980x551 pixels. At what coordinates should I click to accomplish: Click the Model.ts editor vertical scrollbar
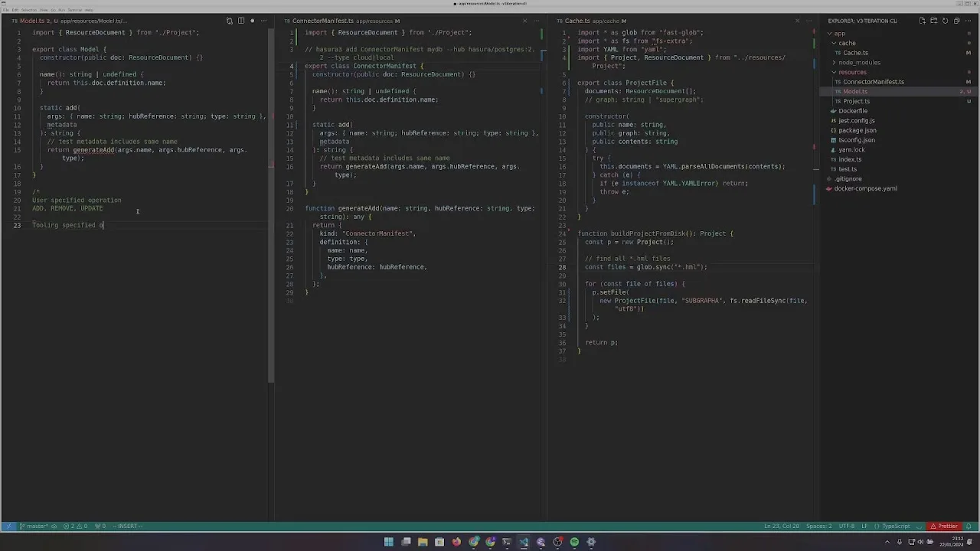point(271,205)
